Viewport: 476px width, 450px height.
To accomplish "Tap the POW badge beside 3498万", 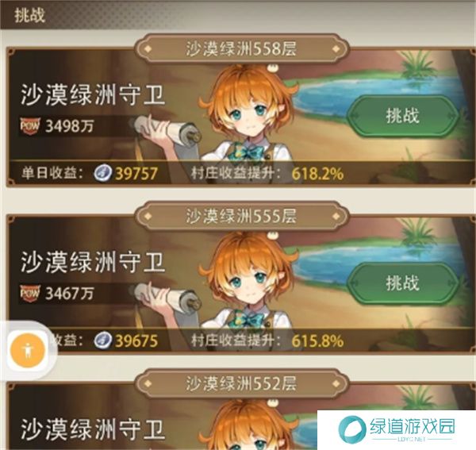I will (30, 125).
